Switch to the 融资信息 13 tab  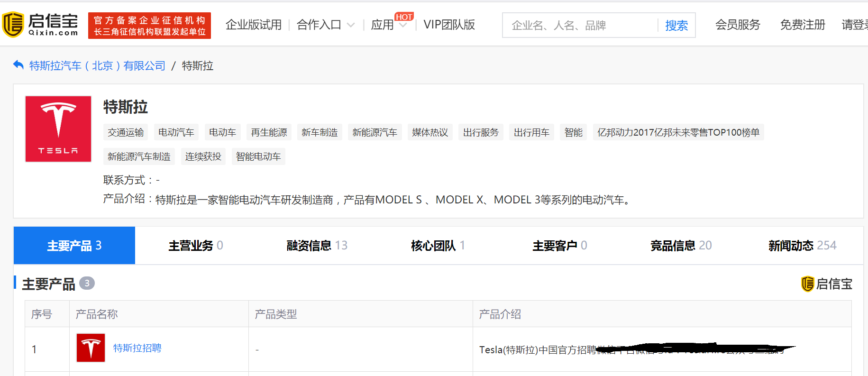pos(317,245)
